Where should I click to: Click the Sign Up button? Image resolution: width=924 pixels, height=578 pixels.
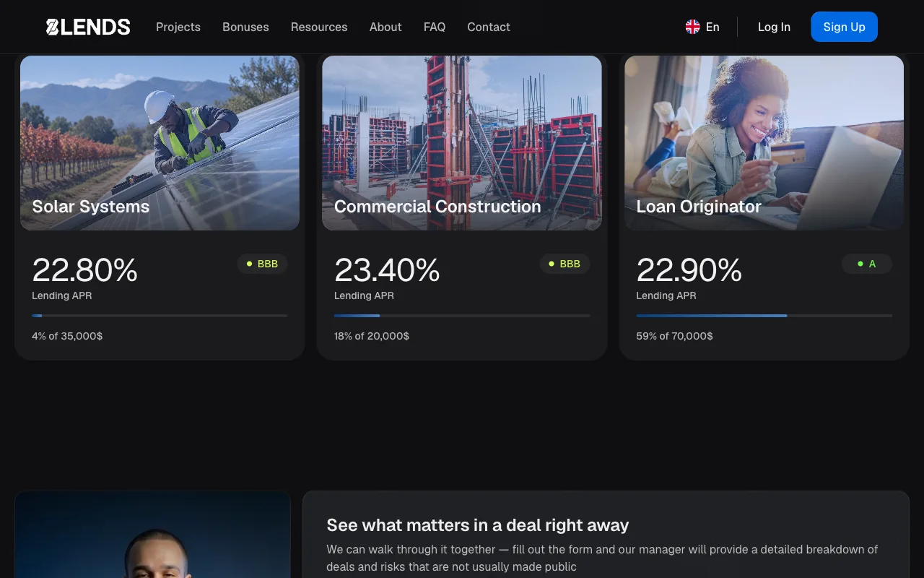844,27
